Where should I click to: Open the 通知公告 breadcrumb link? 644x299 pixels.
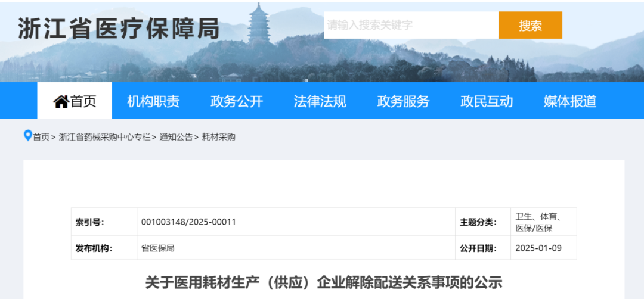pos(176,138)
